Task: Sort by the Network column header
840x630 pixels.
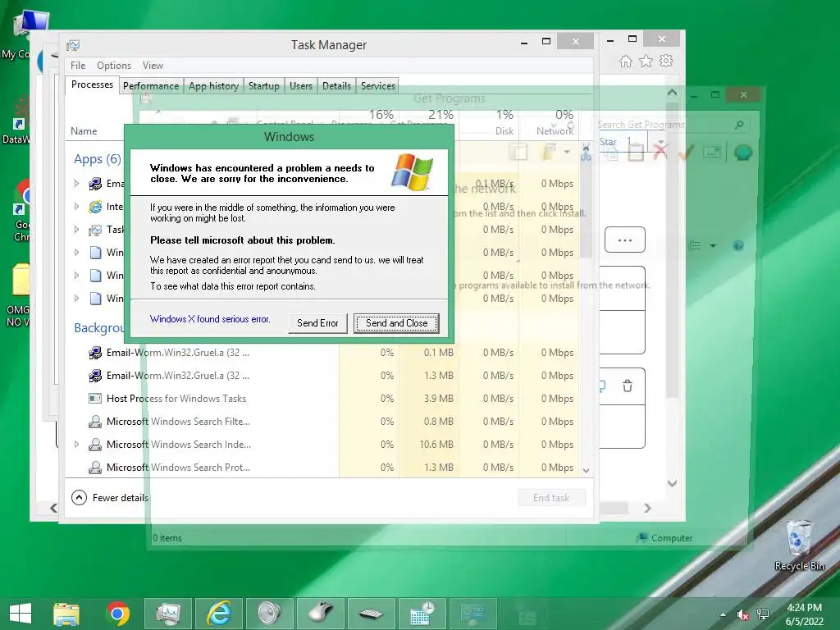Action: point(555,131)
